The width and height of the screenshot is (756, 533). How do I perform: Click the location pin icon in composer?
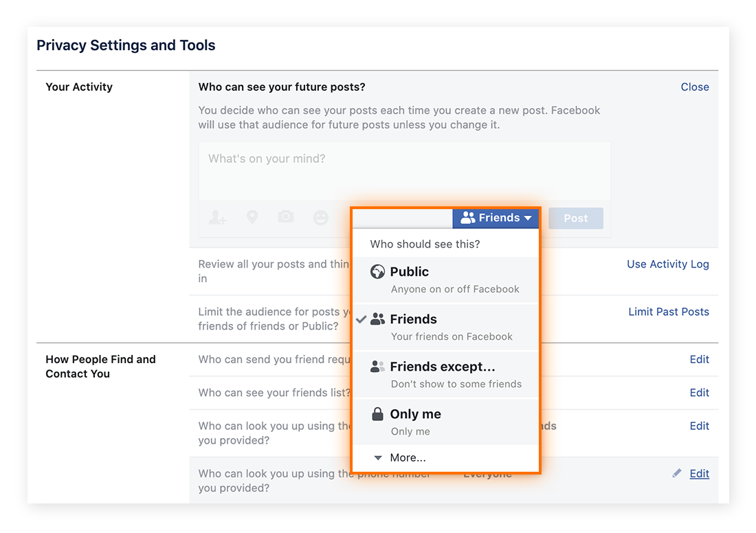pyautogui.click(x=252, y=217)
